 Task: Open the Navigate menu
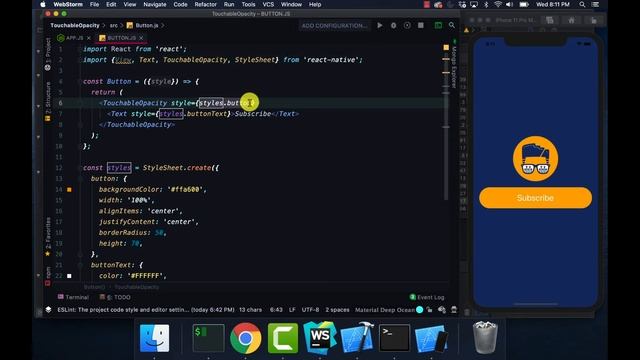155,4
